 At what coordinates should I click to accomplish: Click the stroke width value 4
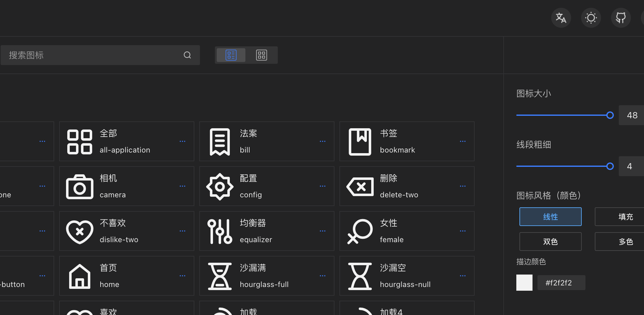pos(632,166)
